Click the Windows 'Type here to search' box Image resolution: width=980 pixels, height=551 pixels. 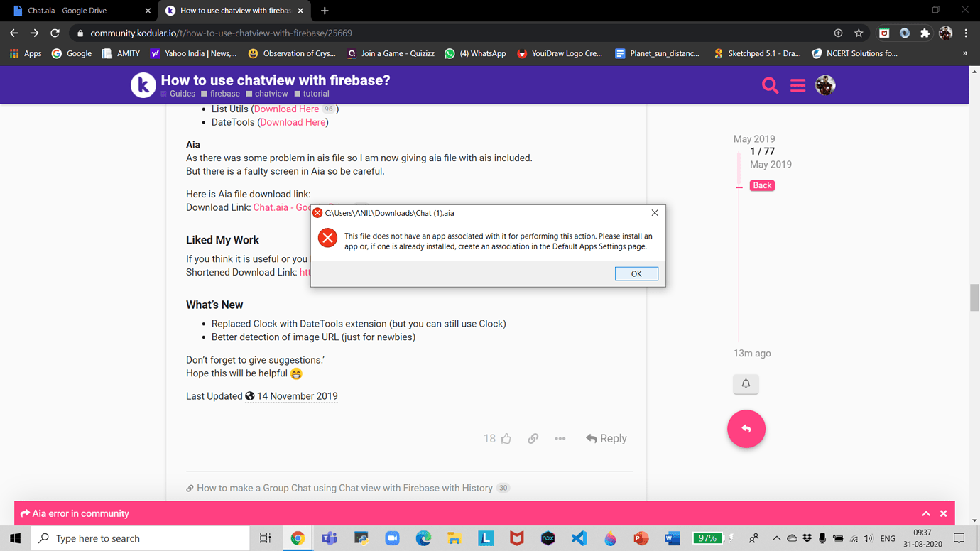pyautogui.click(x=141, y=538)
